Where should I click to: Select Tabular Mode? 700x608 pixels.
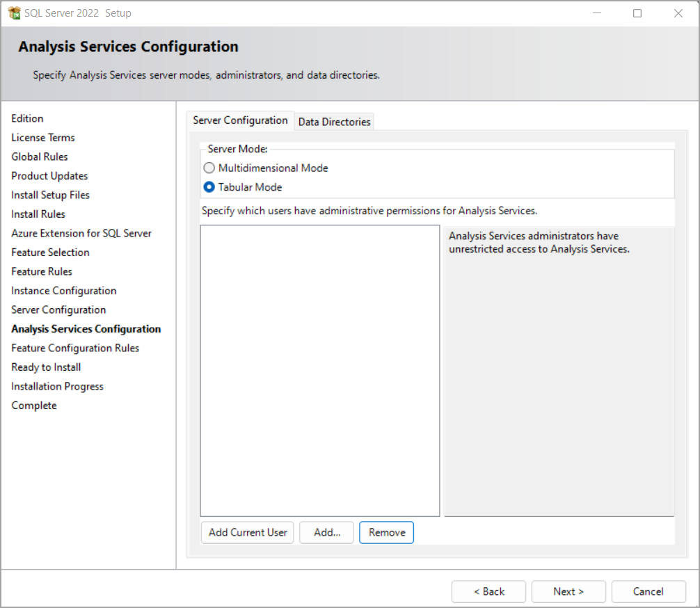pos(209,187)
